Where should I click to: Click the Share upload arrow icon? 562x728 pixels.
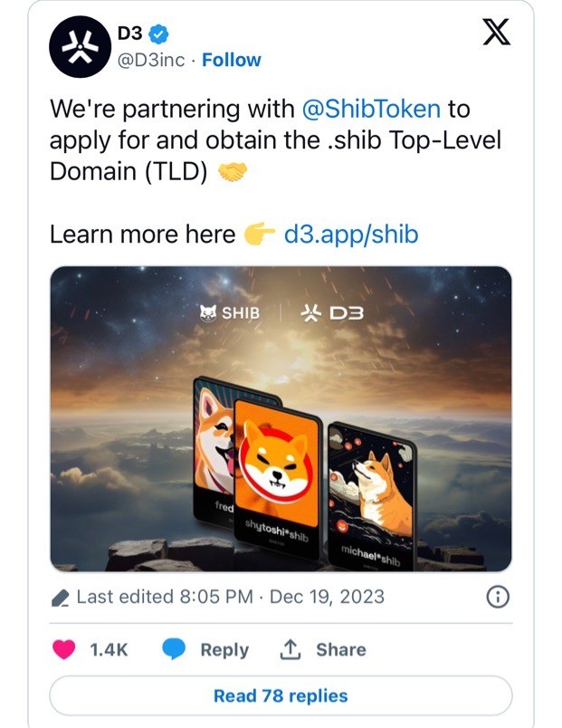(291, 649)
